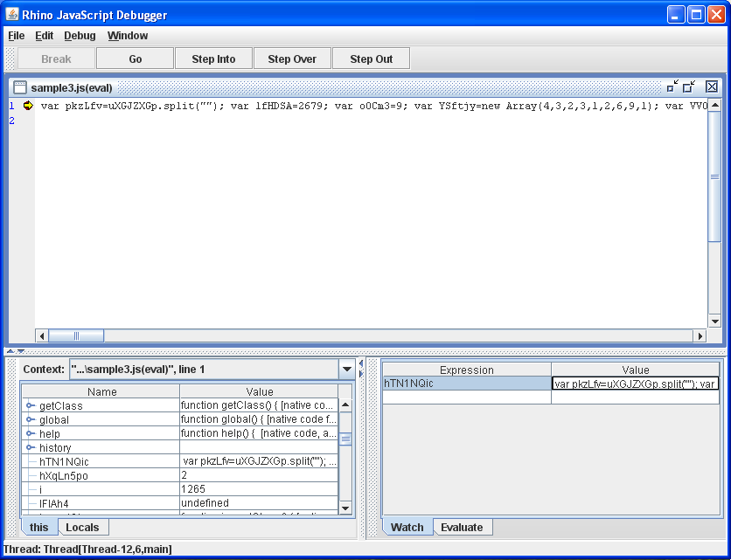The height and width of the screenshot is (560, 731).
Task: Select the hTN1NQic watch expression cell
Action: [466, 384]
